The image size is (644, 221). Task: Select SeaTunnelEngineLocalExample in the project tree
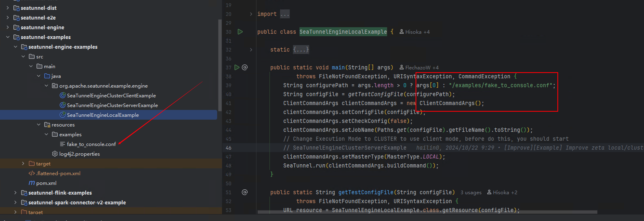tap(103, 115)
